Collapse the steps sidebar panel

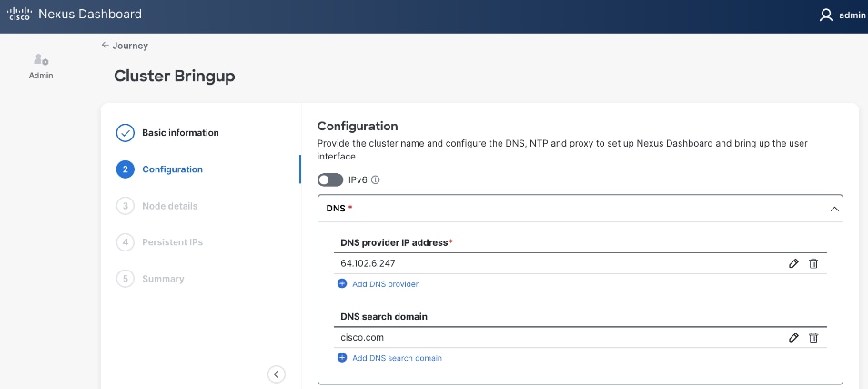277,374
